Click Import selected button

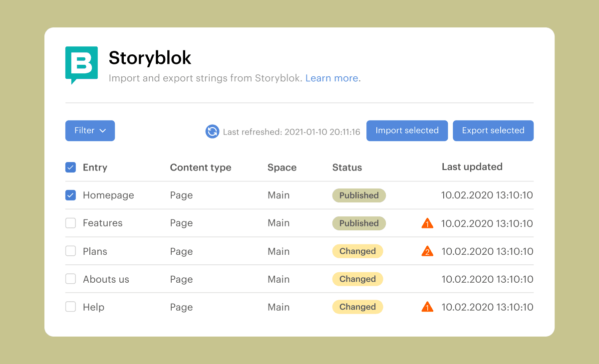coord(407,131)
